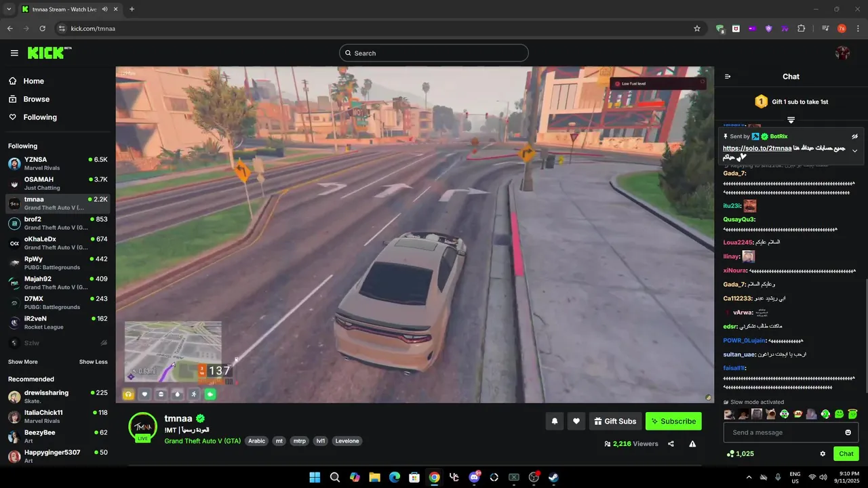Image resolution: width=868 pixels, height=488 pixels.
Task: Open drewissharing in Recommended
Action: [x=58, y=396]
